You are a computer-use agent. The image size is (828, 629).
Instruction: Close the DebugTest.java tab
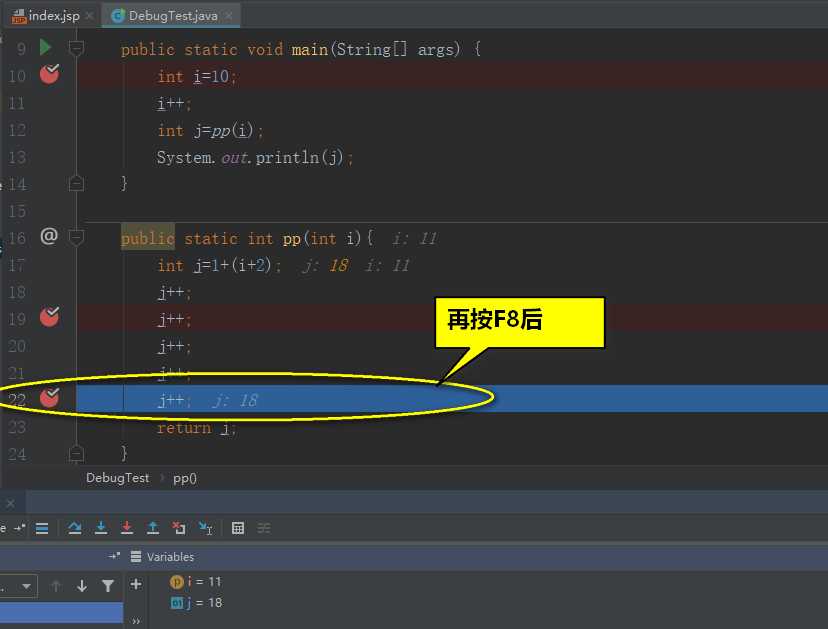pos(229,16)
